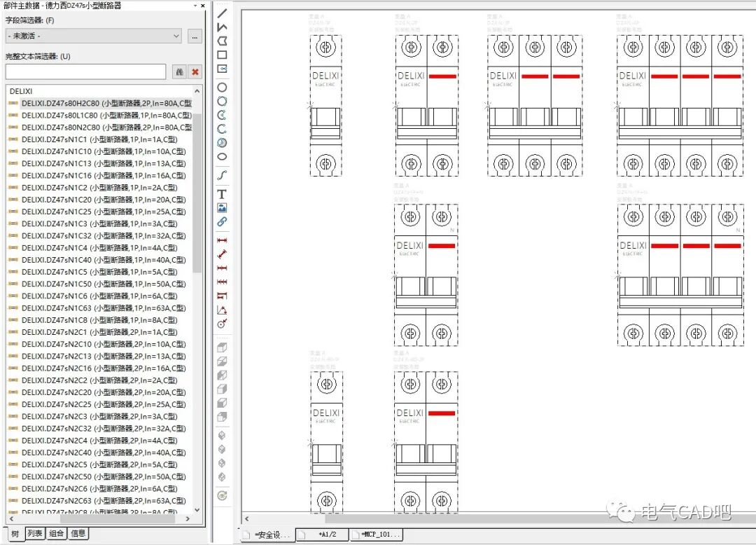Select the continued dimension tool
756x545 pixels.
pyautogui.click(x=222, y=268)
